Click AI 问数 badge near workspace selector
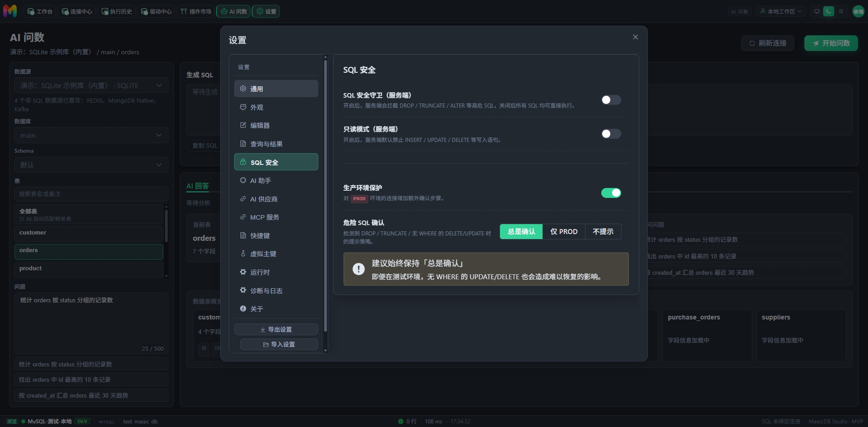 [740, 11]
